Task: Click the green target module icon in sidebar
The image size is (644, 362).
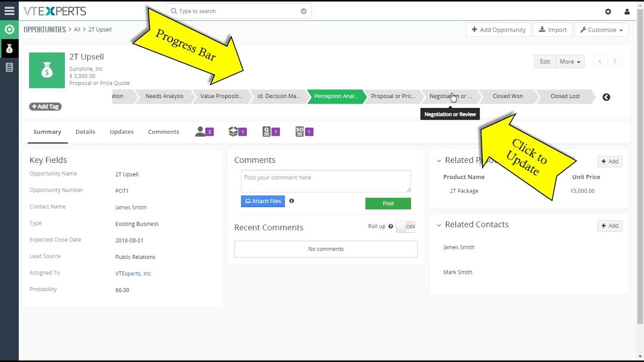Action: [x=9, y=30]
